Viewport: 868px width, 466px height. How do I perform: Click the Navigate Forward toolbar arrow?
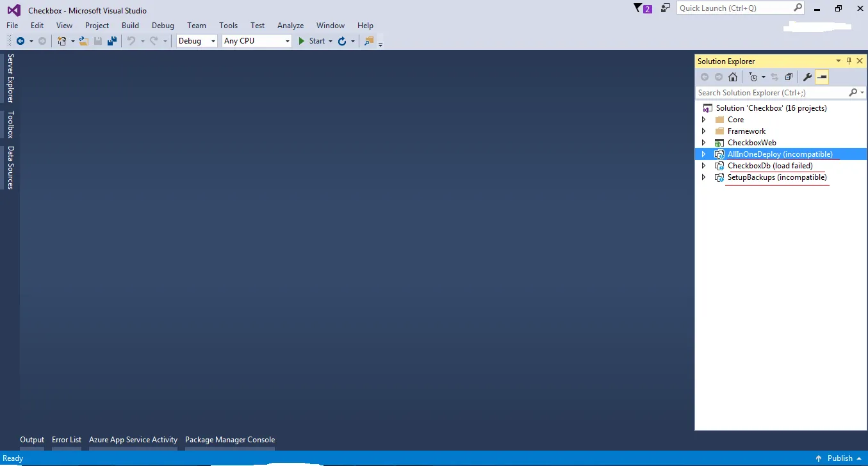tap(42, 41)
